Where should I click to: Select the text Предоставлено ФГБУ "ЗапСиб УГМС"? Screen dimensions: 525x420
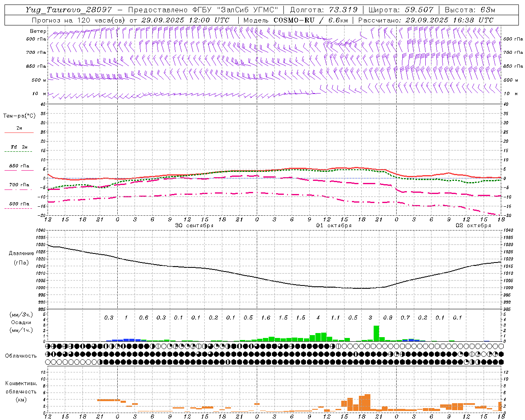point(203,10)
